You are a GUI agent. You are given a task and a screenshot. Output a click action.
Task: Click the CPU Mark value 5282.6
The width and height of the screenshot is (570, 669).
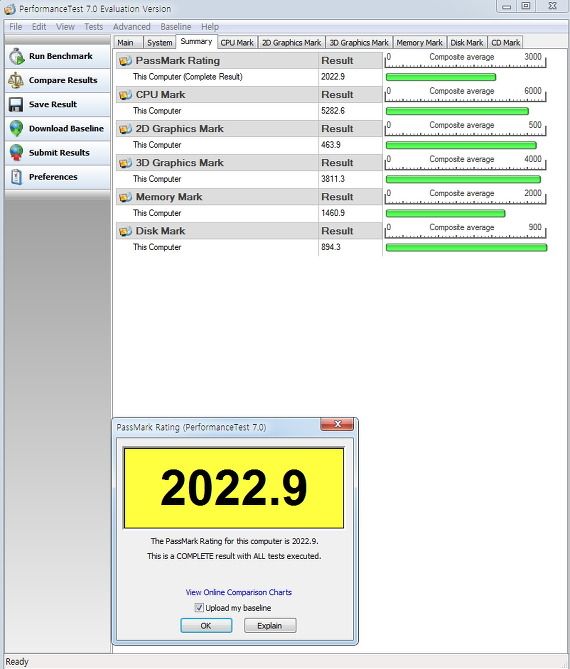coord(333,111)
